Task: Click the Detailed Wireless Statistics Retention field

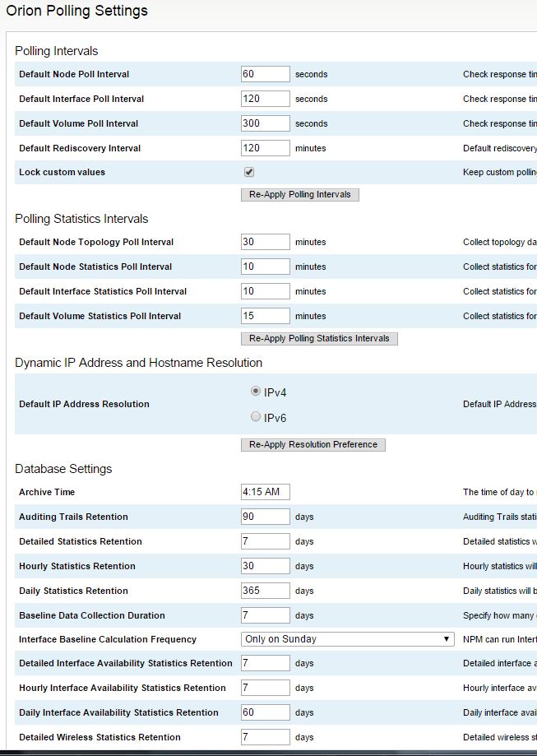Action: point(263,736)
